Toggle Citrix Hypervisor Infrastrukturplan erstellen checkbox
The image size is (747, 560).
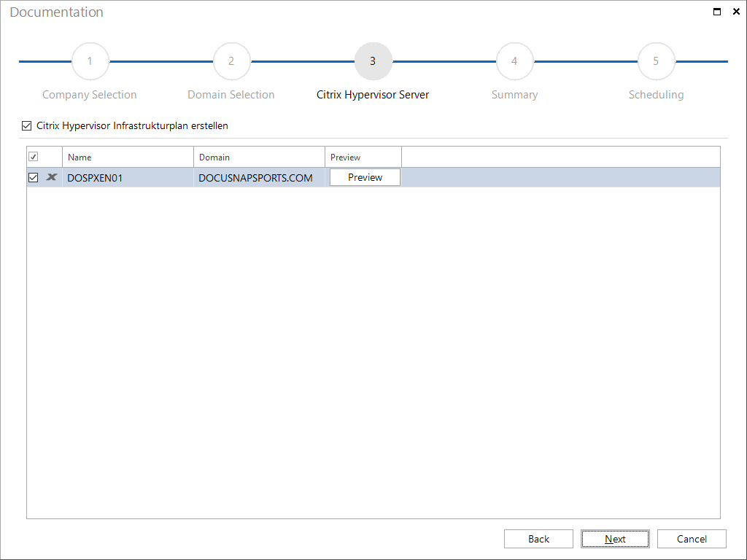tap(27, 125)
